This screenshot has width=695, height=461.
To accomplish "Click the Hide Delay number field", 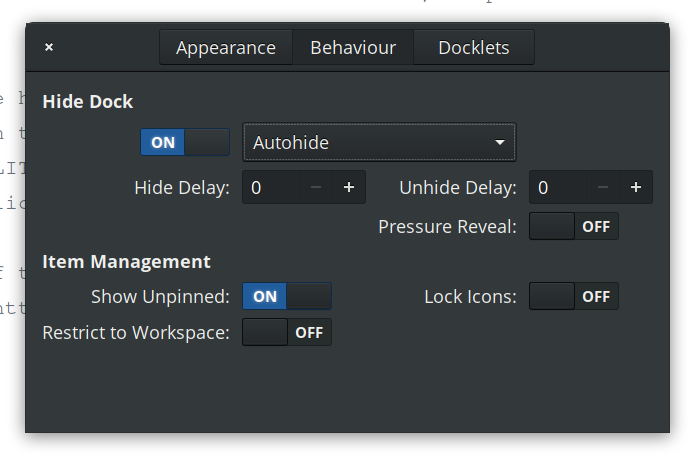I will [x=270, y=187].
